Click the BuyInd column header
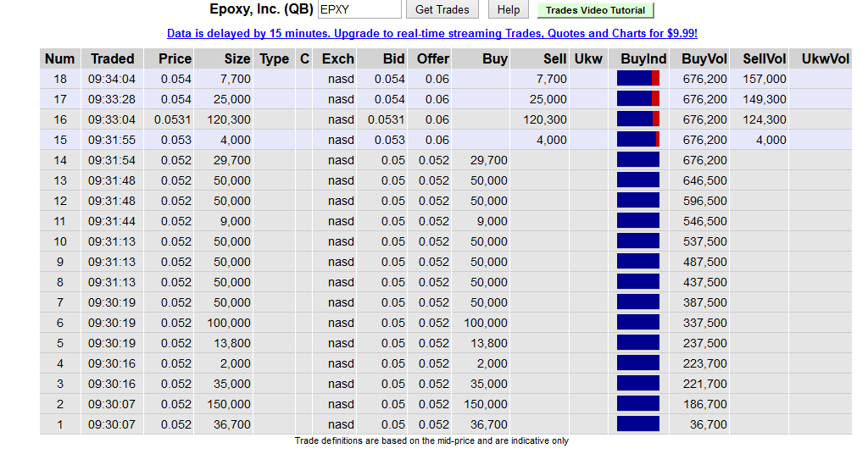 (643, 58)
